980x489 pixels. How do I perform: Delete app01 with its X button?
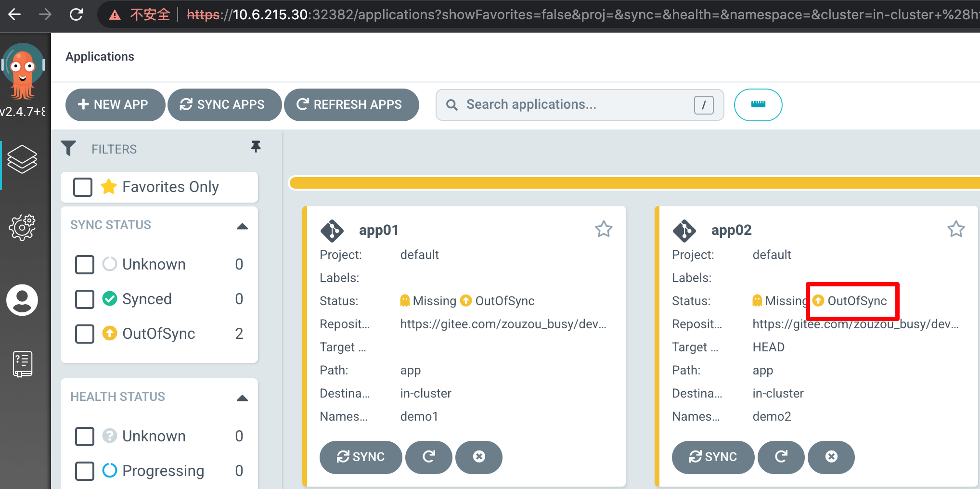click(479, 457)
